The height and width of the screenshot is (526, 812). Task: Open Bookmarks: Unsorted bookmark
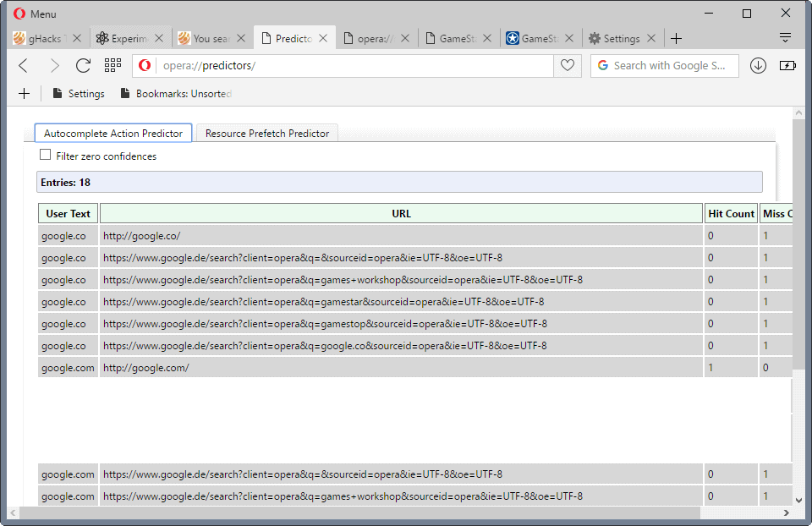click(176, 94)
